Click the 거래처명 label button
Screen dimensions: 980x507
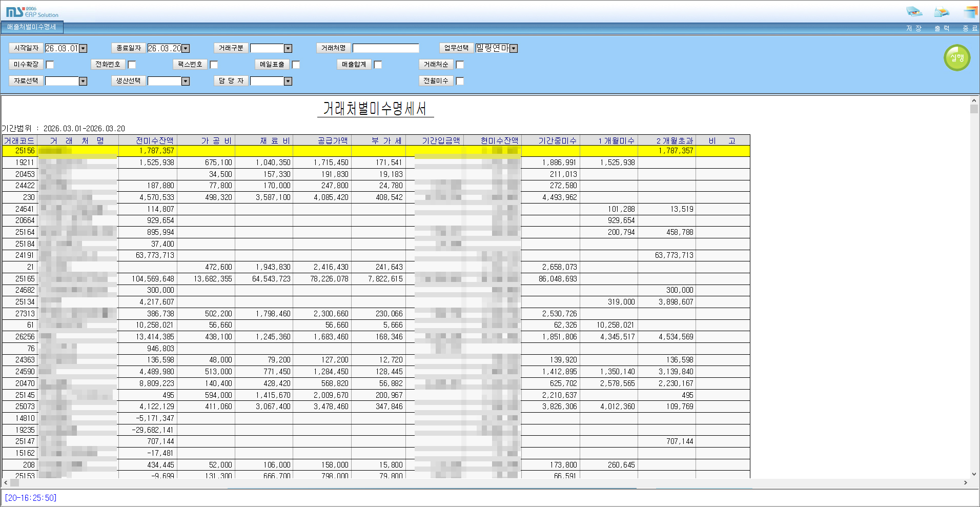334,48
